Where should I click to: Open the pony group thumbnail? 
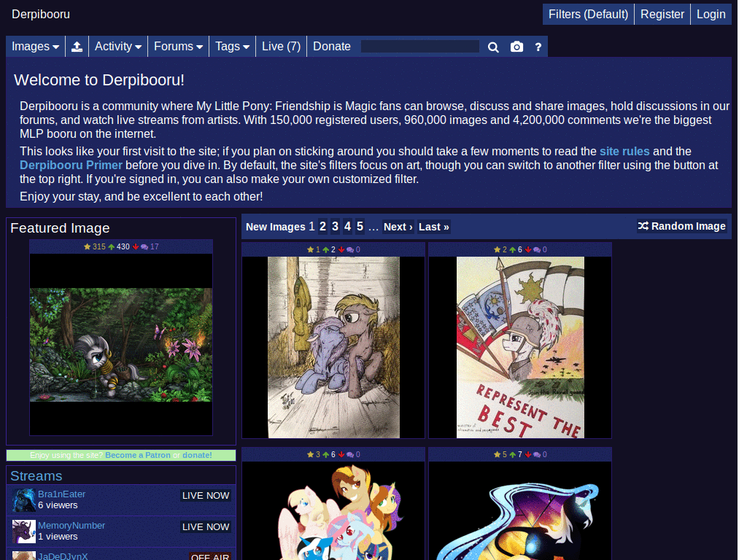pos(333,511)
